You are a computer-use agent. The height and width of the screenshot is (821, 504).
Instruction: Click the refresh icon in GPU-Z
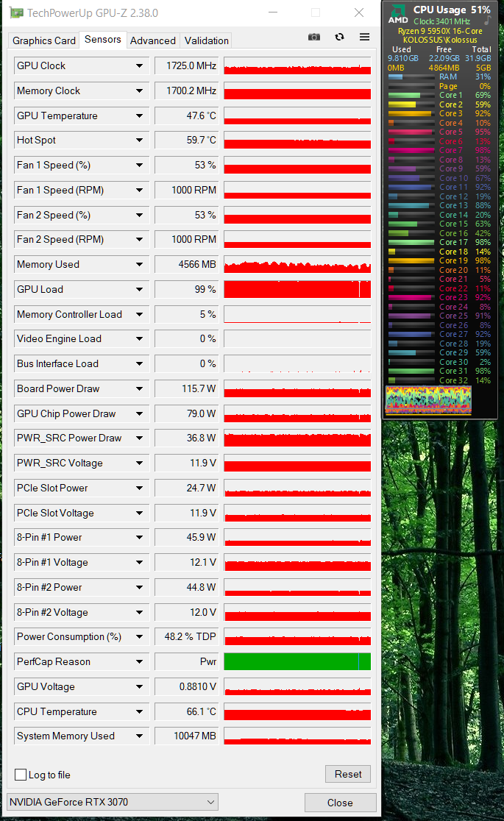(x=339, y=37)
